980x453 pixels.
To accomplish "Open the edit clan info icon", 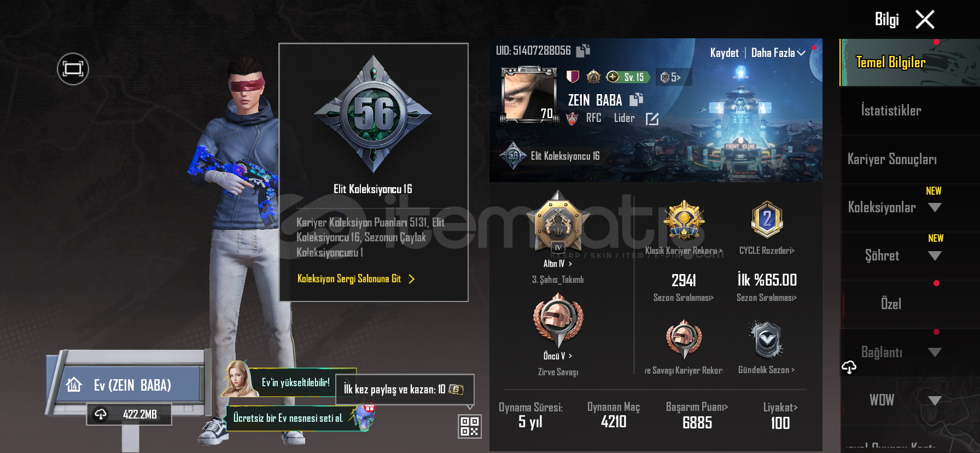I will pos(652,119).
